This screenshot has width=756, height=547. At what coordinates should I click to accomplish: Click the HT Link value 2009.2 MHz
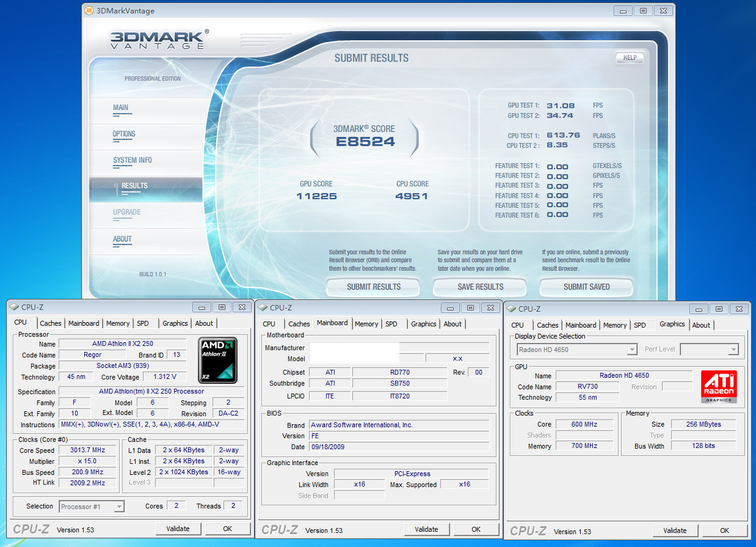87,483
